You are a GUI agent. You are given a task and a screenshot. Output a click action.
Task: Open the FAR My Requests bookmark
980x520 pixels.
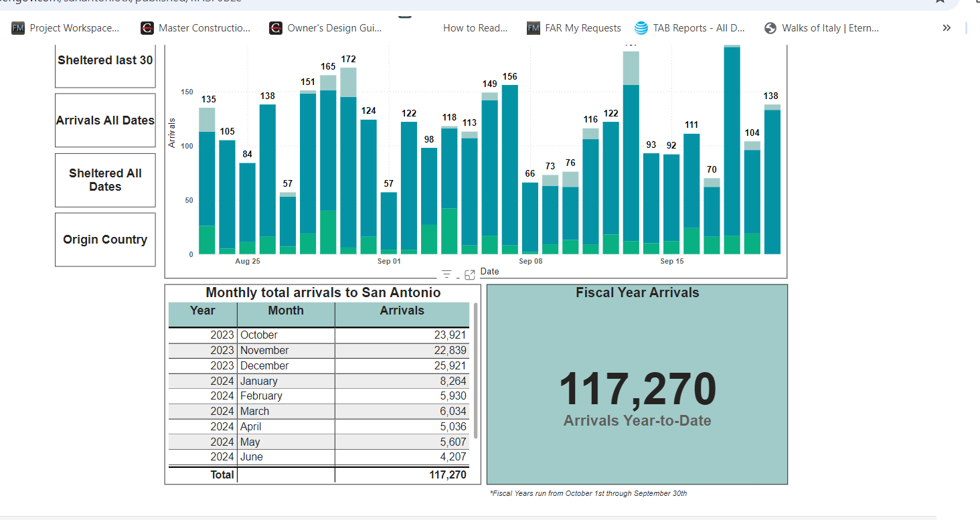574,28
